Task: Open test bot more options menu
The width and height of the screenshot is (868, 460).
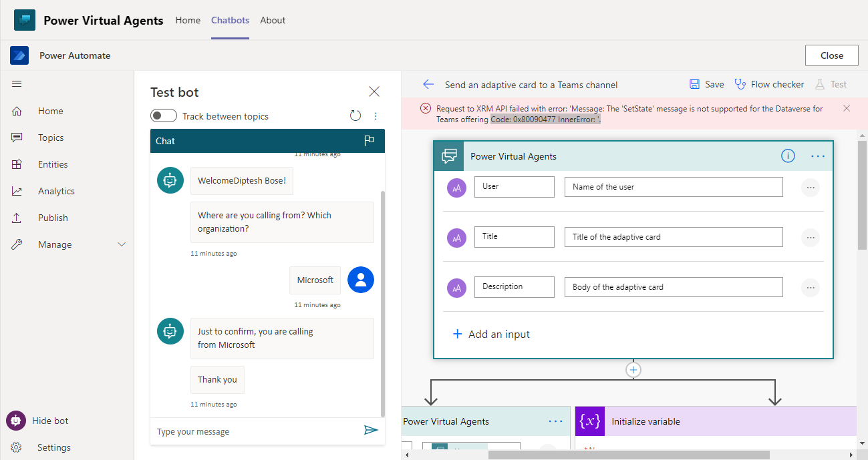Action: 376,116
